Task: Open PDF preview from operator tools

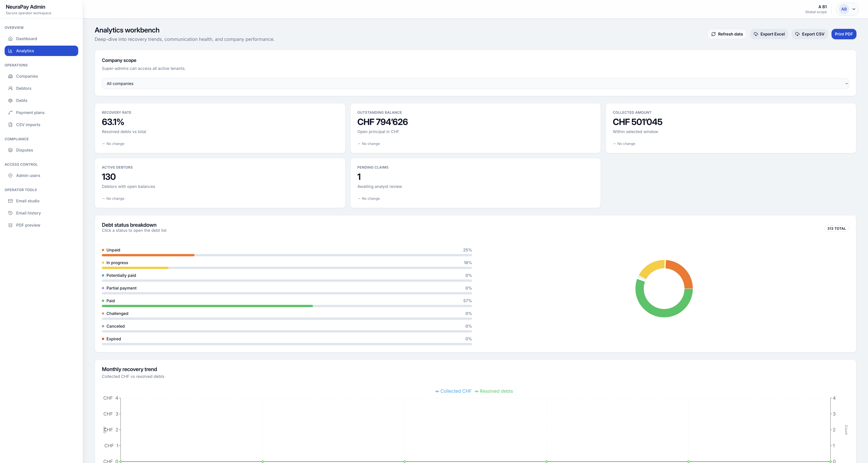Action: 28,225
